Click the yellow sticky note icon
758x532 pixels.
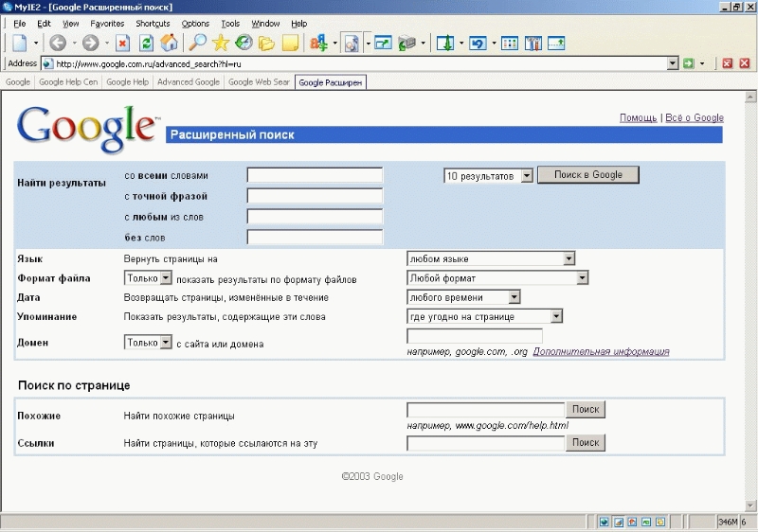pyautogui.click(x=290, y=43)
